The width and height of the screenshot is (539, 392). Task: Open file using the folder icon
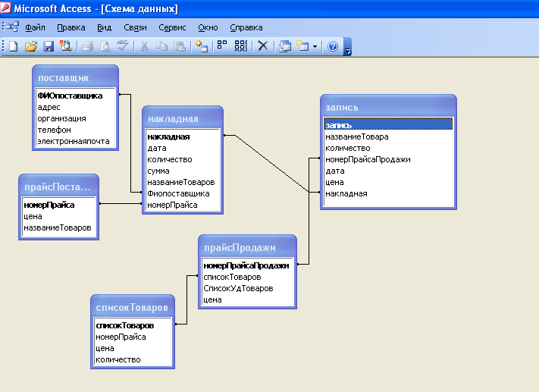(x=31, y=46)
